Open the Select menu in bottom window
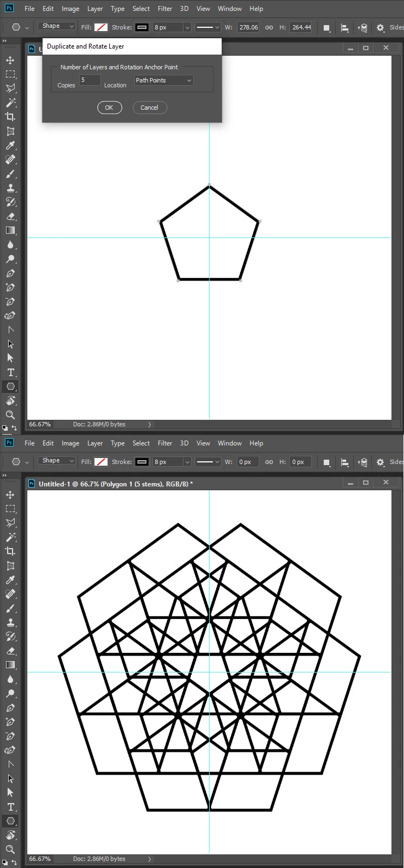 (141, 443)
